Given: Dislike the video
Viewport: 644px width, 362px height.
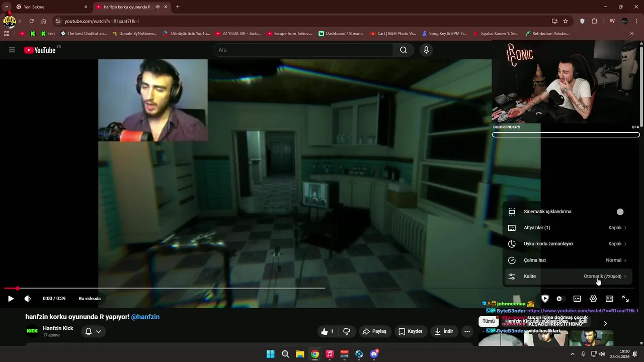Looking at the screenshot, I should point(347,331).
